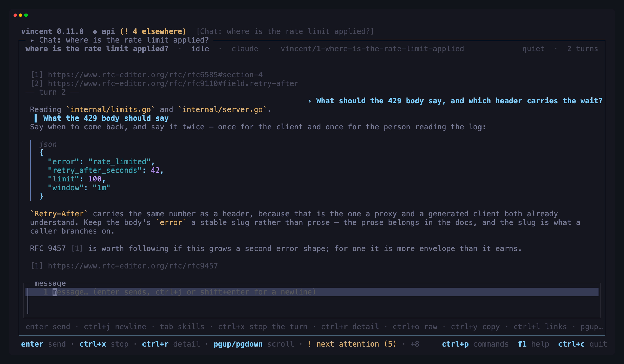This screenshot has height=364, width=624.
Task: Click the heading 'What the 429 body should say'
Action: click(106, 118)
